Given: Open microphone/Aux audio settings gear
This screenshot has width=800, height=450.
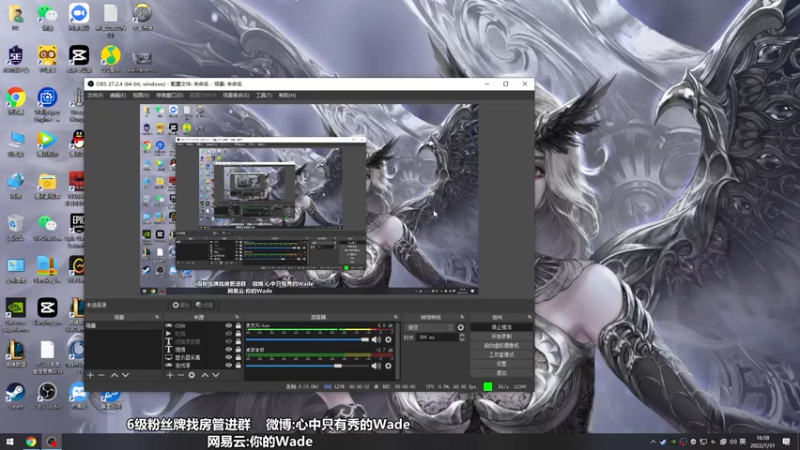Looking at the screenshot, I should [x=388, y=339].
